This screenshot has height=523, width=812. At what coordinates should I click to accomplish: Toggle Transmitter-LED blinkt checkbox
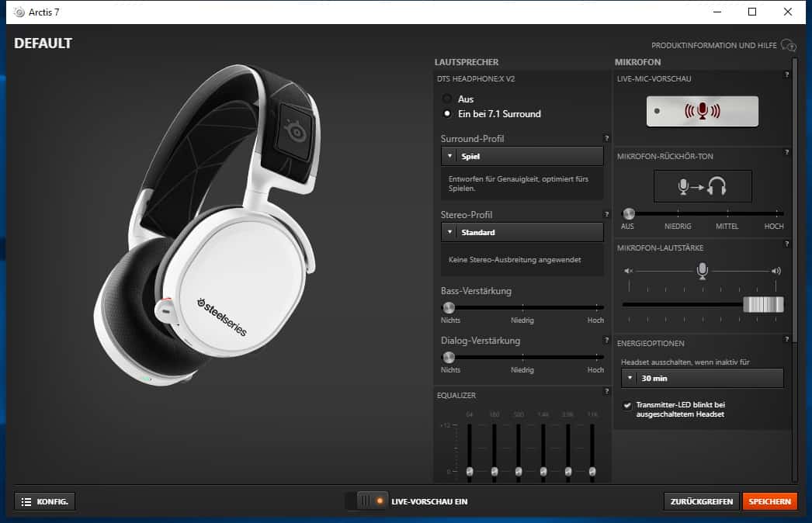pos(627,405)
